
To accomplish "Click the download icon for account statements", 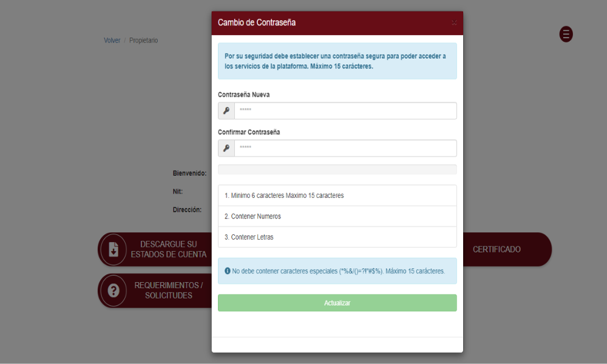I will tap(114, 249).
